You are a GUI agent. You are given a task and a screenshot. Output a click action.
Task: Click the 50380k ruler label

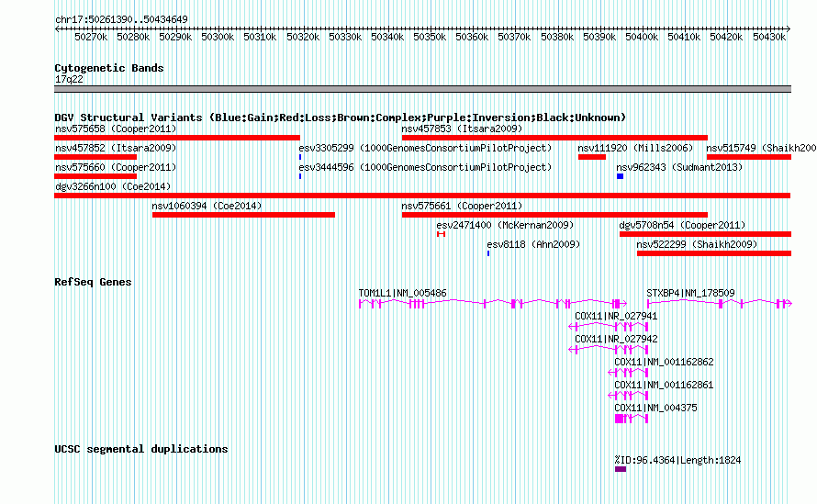click(557, 37)
